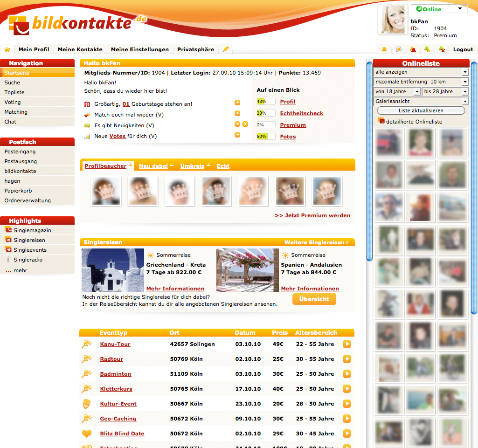Open details arrow for Badminton event
Viewport: 478px width, 448px height.
pos(347,374)
